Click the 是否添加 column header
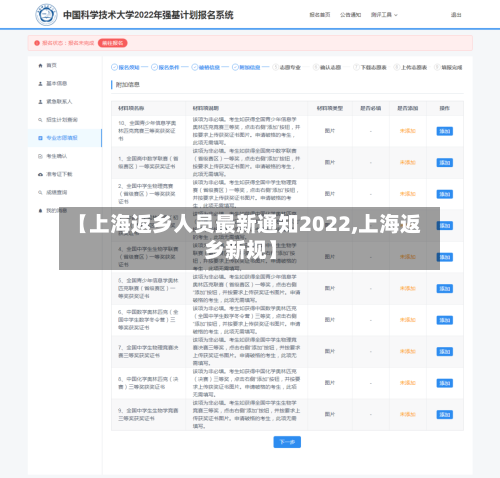The height and width of the screenshot is (478, 500). [x=408, y=108]
